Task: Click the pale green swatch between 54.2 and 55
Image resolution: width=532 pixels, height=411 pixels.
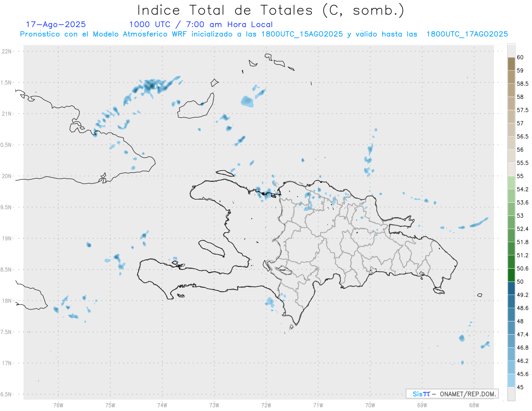Action: tap(511, 183)
